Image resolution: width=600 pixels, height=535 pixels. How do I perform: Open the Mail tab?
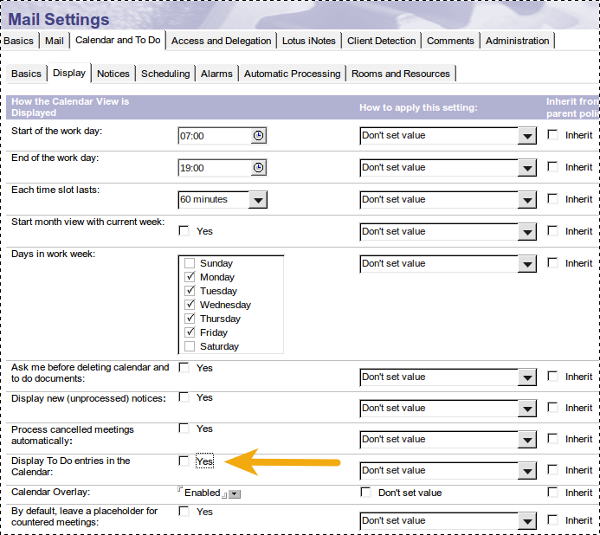(54, 41)
